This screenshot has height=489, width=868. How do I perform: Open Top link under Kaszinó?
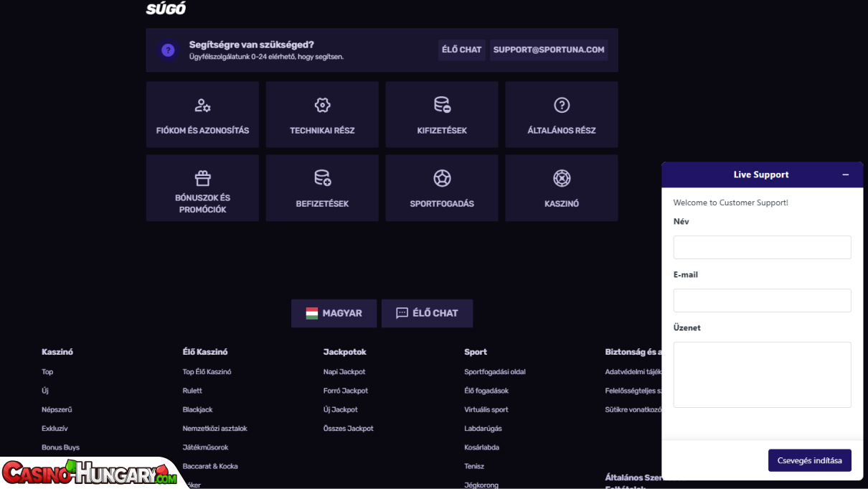(x=47, y=372)
